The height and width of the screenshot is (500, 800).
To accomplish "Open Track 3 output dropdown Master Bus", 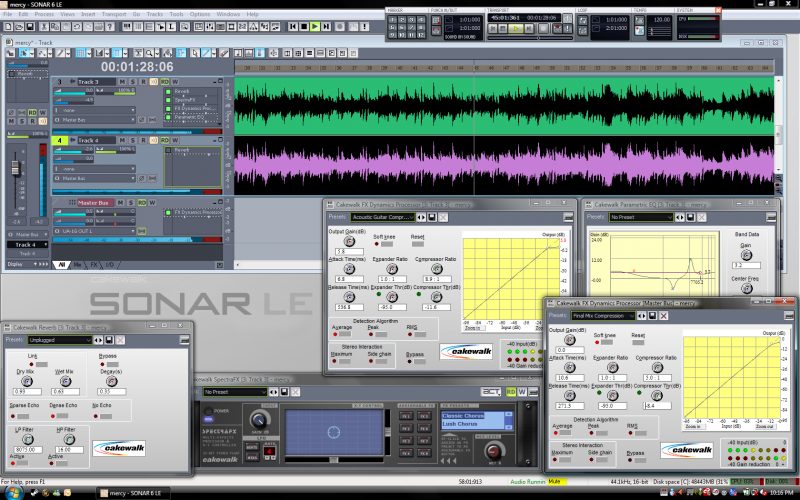I will pos(95,120).
